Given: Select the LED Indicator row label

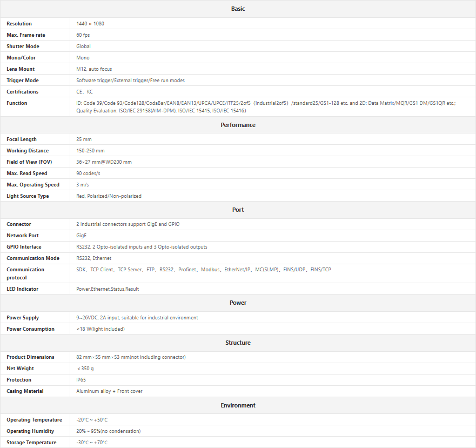Looking at the screenshot, I should [x=23, y=289].
